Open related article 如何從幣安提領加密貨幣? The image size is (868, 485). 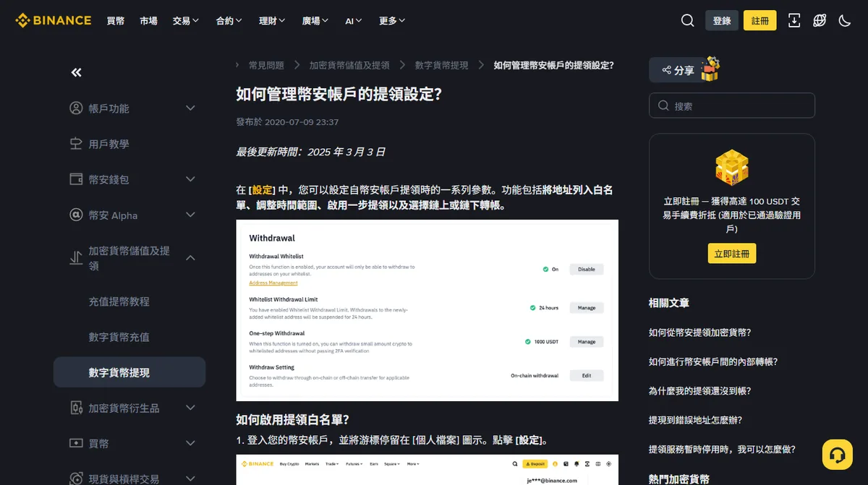(x=700, y=332)
